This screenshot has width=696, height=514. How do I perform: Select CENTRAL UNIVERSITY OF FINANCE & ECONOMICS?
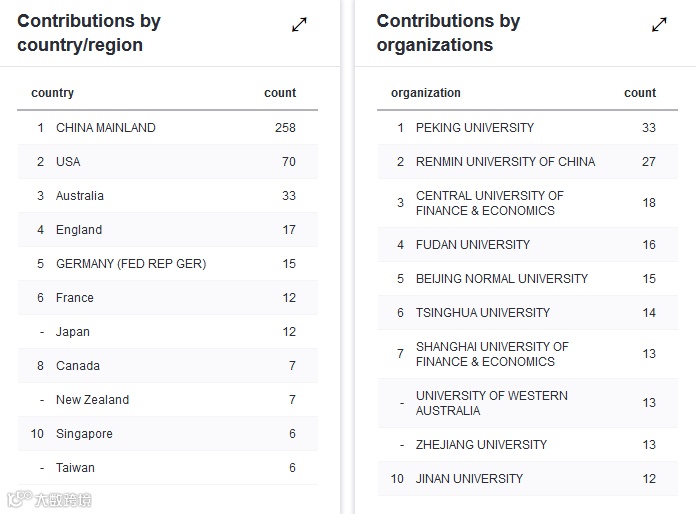click(489, 203)
